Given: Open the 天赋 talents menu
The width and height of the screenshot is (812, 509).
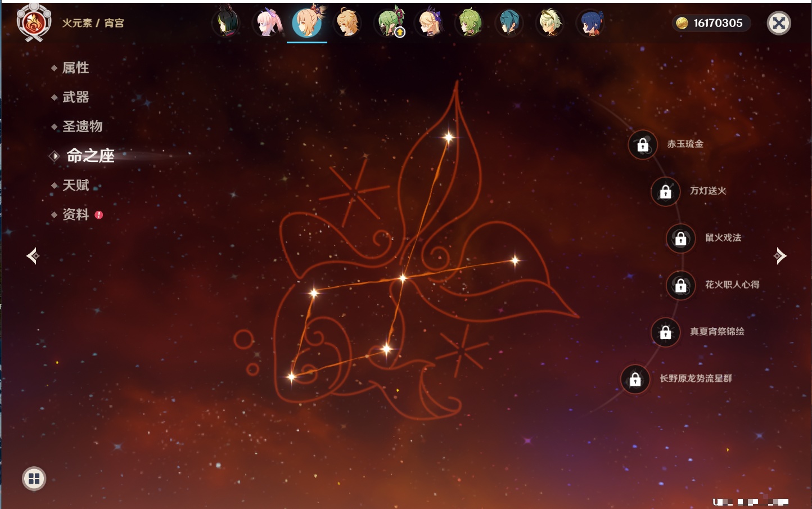Looking at the screenshot, I should point(75,185).
